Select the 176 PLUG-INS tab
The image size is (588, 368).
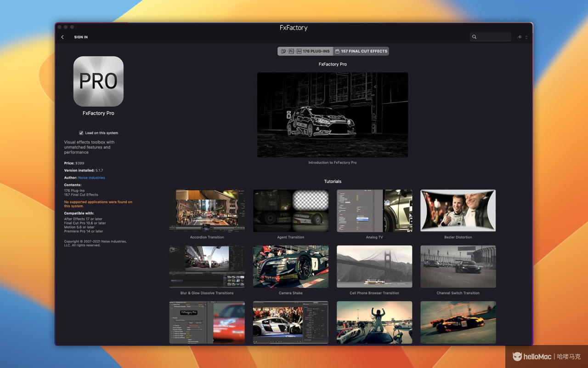pos(305,51)
